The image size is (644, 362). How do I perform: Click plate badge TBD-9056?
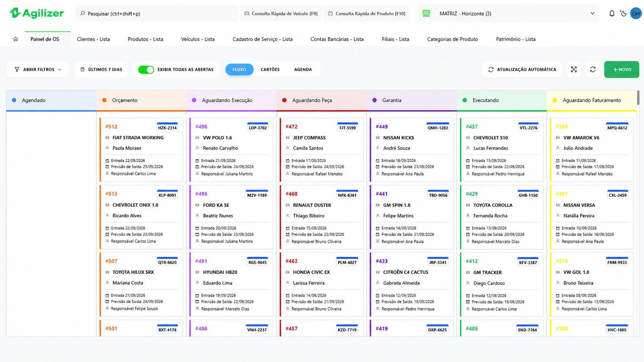(438, 195)
